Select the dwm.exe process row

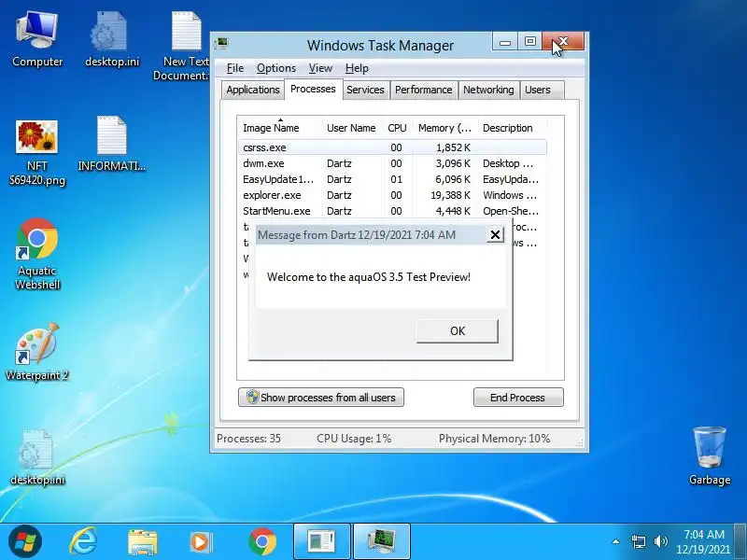392,163
